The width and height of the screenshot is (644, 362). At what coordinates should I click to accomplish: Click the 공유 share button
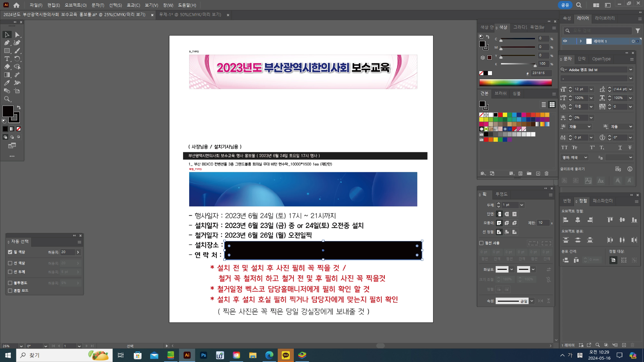click(565, 5)
